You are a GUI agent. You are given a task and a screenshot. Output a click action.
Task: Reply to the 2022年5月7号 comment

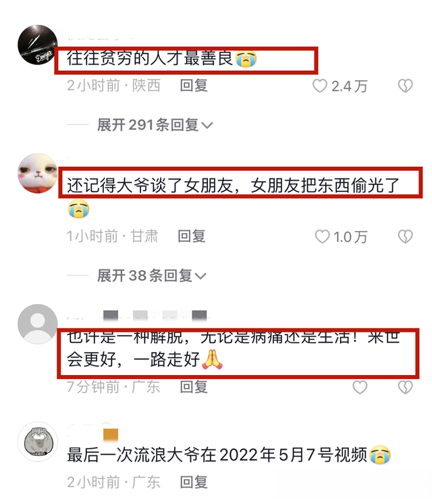[x=194, y=482]
